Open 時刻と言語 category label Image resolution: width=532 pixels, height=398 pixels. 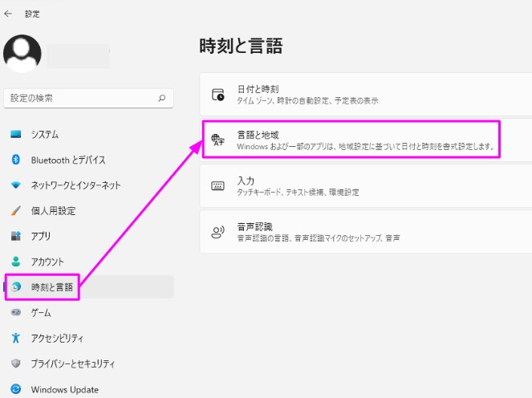(52, 287)
